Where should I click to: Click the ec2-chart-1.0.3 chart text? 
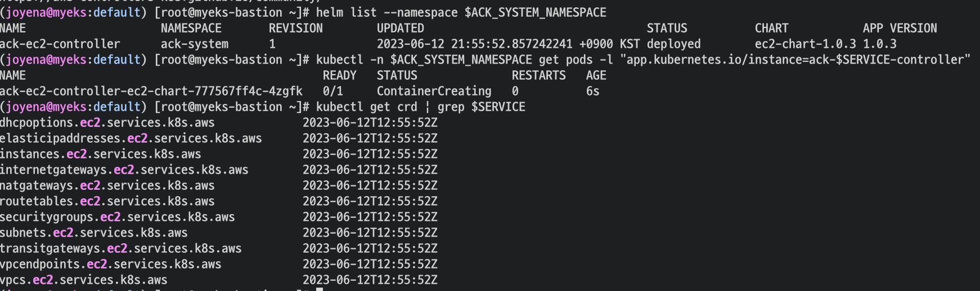[805, 44]
